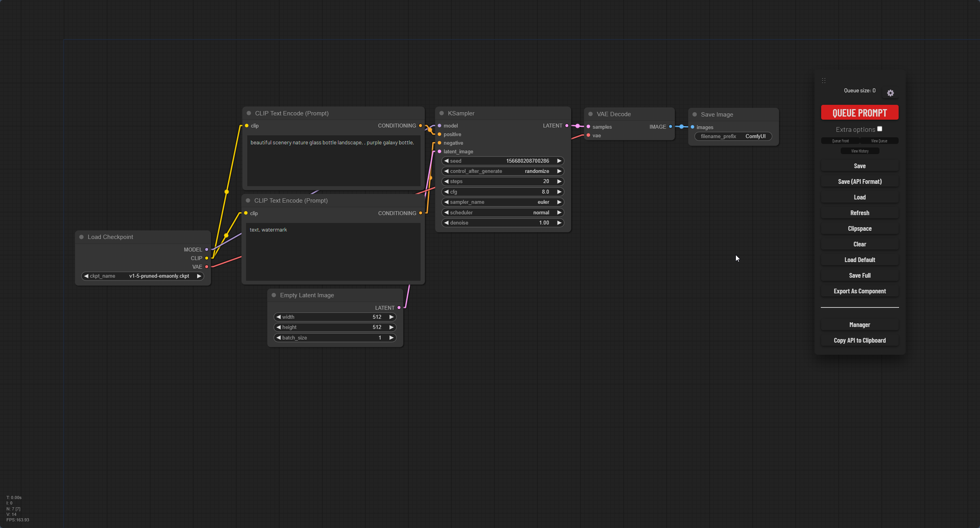
Task: Open settings with the gear icon
Action: coord(890,93)
